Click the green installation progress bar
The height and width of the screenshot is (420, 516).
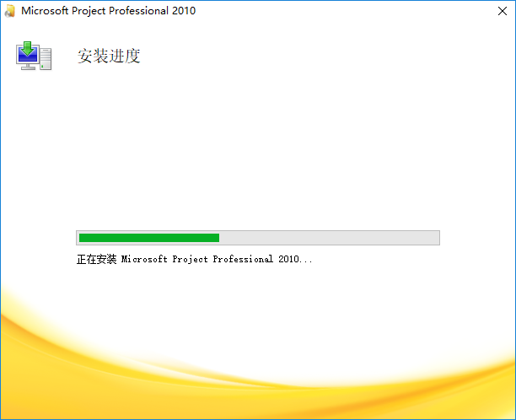tap(258, 238)
